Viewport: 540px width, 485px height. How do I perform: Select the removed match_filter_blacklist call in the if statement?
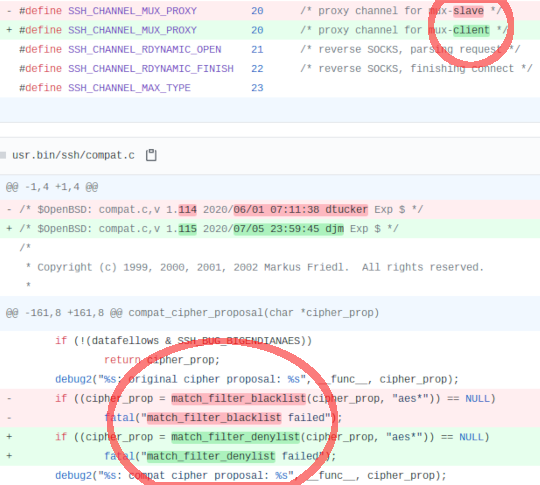(238, 399)
